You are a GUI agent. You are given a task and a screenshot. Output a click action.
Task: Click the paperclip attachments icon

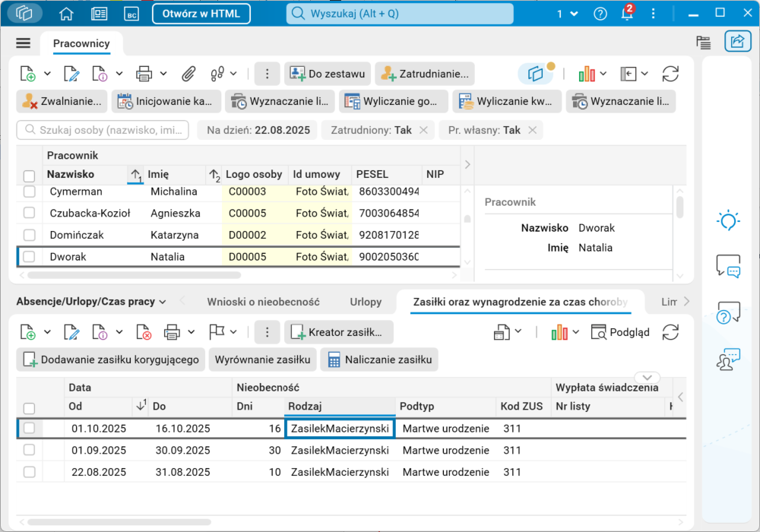coord(188,74)
